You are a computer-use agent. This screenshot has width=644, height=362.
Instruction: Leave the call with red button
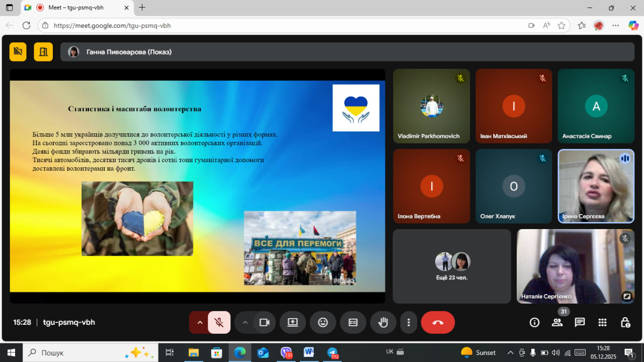coord(438,322)
